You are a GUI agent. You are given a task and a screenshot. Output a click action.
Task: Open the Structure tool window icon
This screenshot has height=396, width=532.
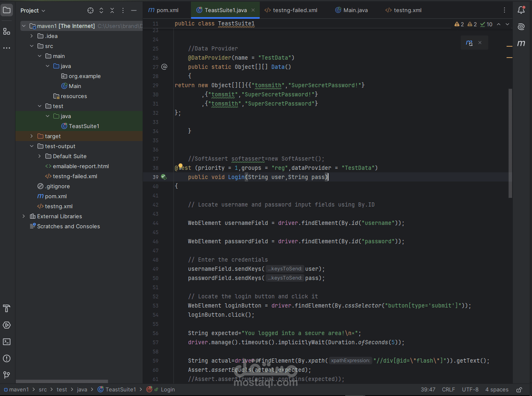point(7,31)
